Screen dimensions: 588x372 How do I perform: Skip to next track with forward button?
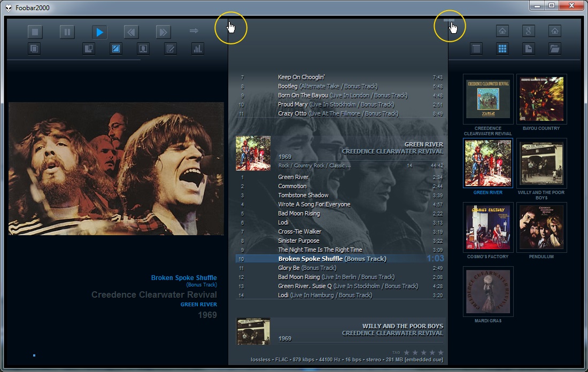pyautogui.click(x=163, y=32)
